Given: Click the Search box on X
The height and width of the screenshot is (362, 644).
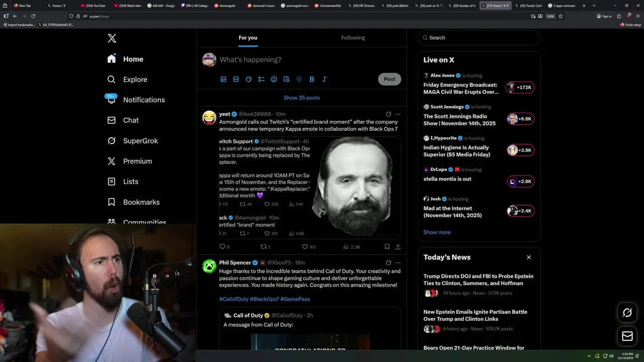Looking at the screenshot, I should coord(479,38).
